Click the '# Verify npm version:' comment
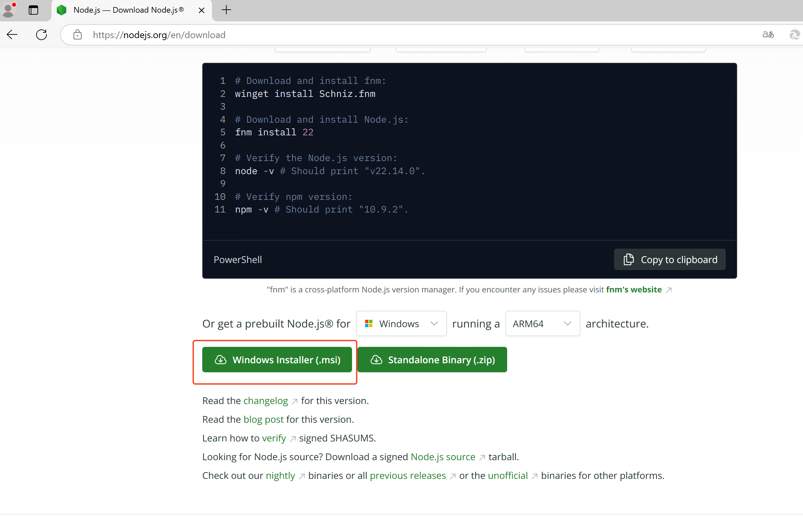The image size is (803, 532). pos(294,197)
